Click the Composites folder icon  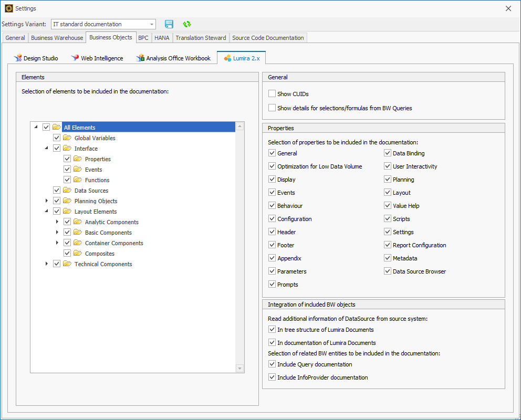(x=77, y=253)
